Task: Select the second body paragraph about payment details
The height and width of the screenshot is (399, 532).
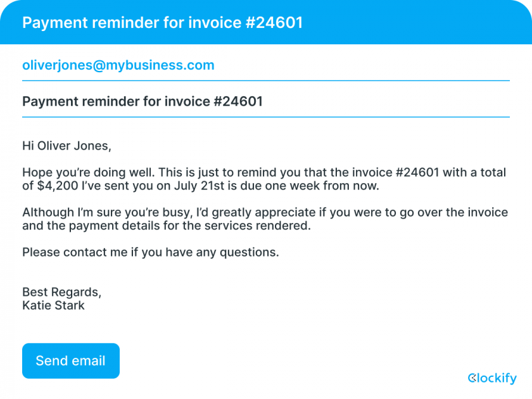Action: click(x=265, y=218)
